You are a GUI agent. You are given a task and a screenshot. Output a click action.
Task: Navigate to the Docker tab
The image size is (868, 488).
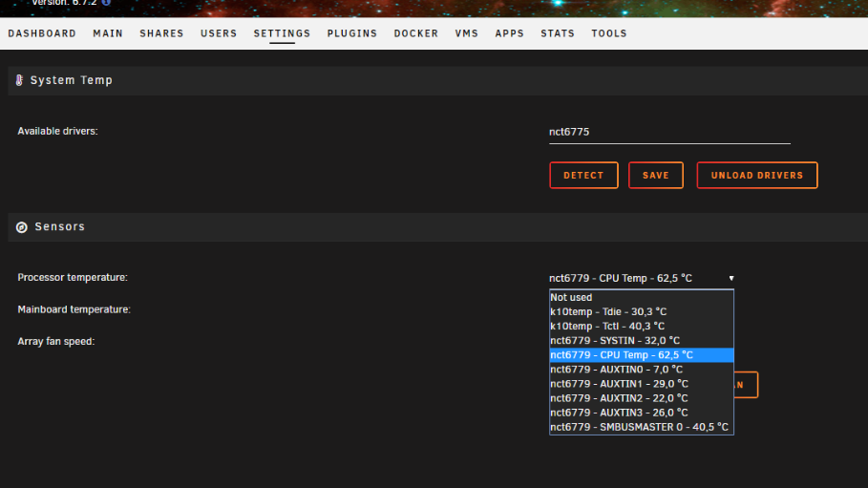point(416,33)
